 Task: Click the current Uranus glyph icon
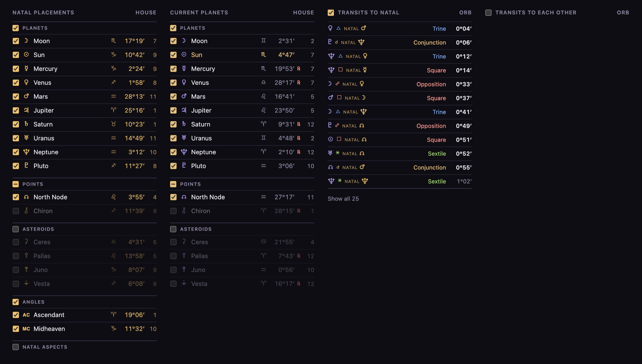pos(184,138)
